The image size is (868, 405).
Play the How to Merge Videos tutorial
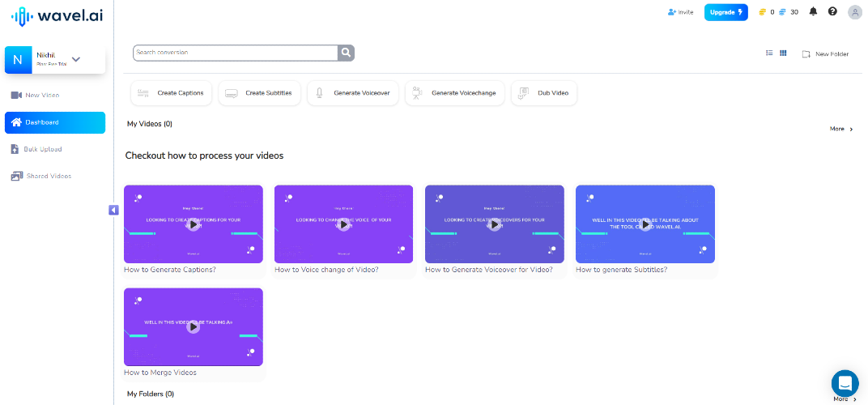[194, 327]
